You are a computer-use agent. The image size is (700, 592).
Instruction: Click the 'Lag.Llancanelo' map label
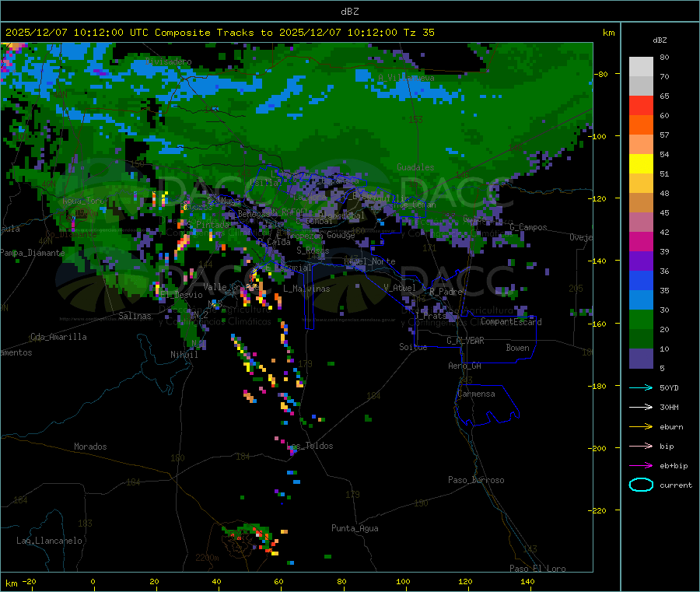coord(49,541)
